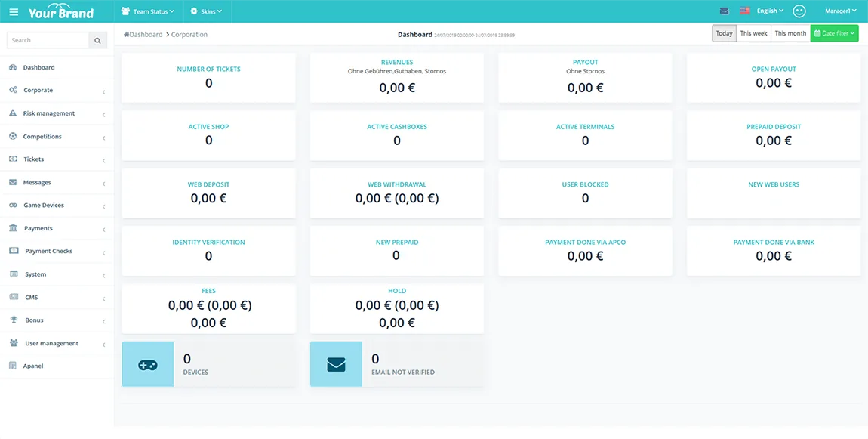Click the Number of Tickets card

coord(208,78)
